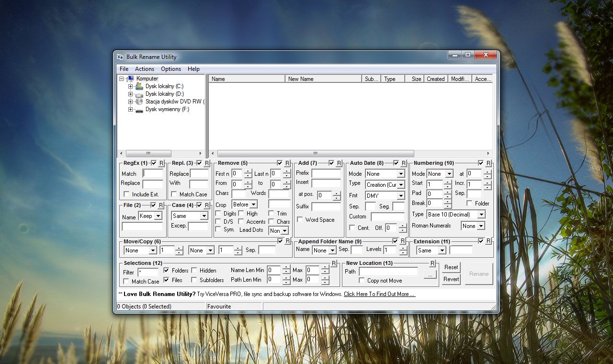The height and width of the screenshot is (364, 613).
Task: Click the DVD RW drive icon
Action: pyautogui.click(x=139, y=102)
